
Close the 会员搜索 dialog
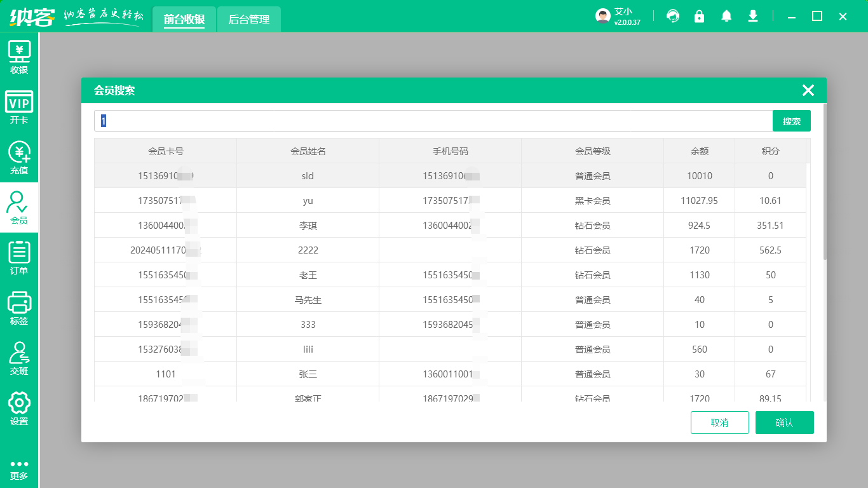[808, 90]
